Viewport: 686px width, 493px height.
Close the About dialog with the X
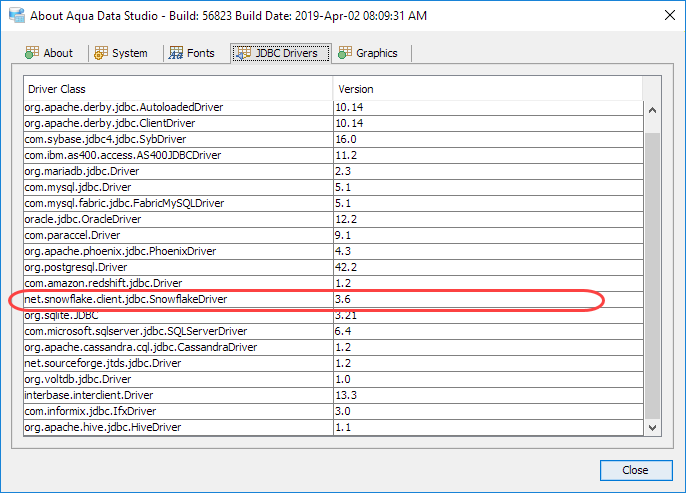[669, 15]
